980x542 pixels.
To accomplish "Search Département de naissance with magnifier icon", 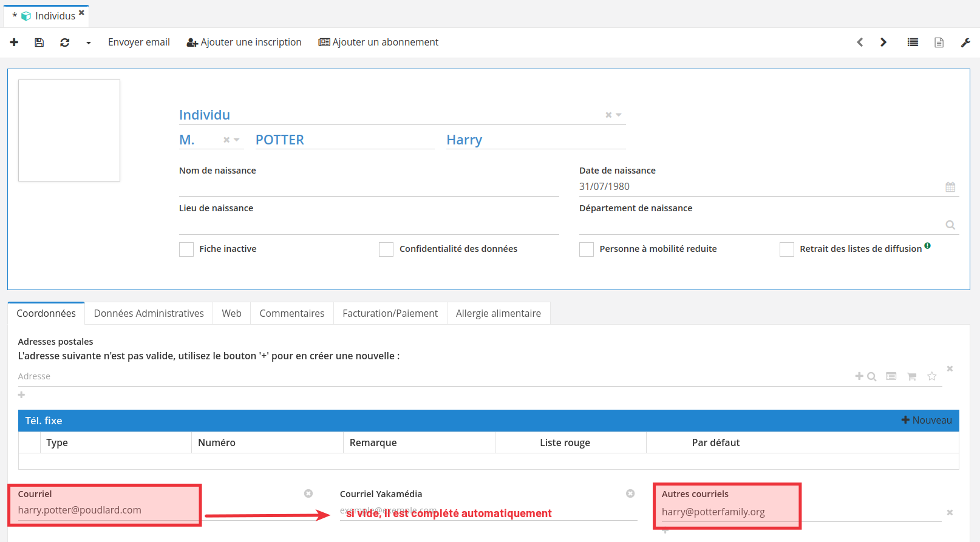I will click(x=950, y=225).
